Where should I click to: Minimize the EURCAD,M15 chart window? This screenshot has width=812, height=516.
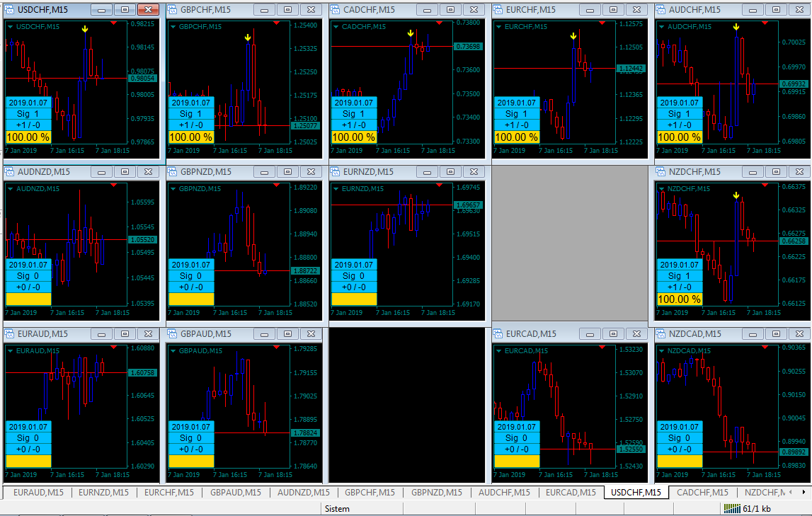[x=590, y=334]
